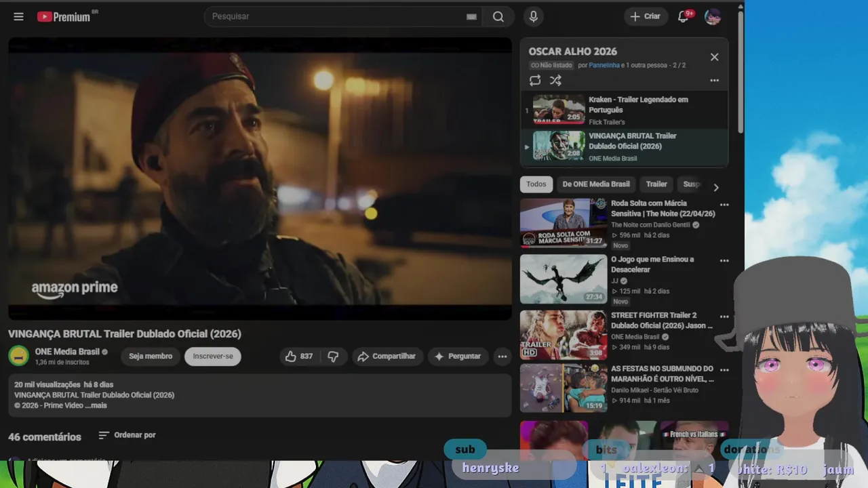This screenshot has width=868, height=488.
Task: Select VINGANÇA BRUTAL playlist item
Action: pos(624,146)
